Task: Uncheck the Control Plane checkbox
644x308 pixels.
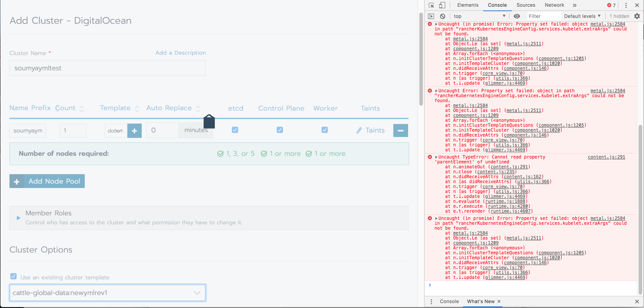Action: click(279, 130)
